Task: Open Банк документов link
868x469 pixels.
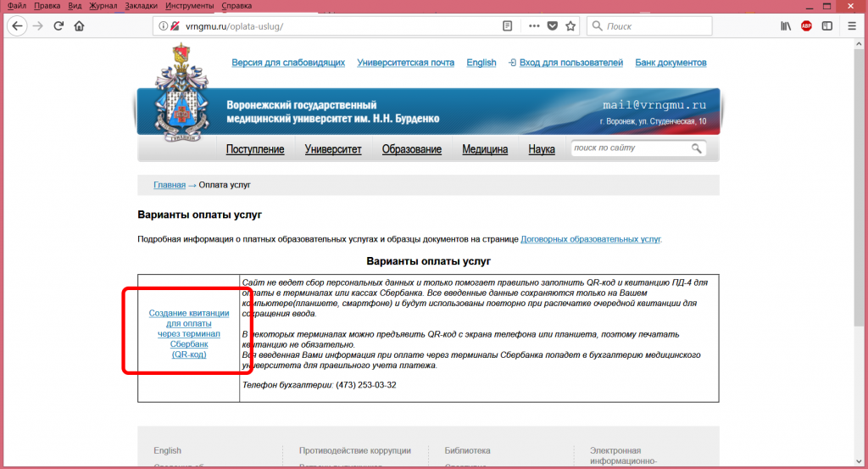Action: point(670,63)
